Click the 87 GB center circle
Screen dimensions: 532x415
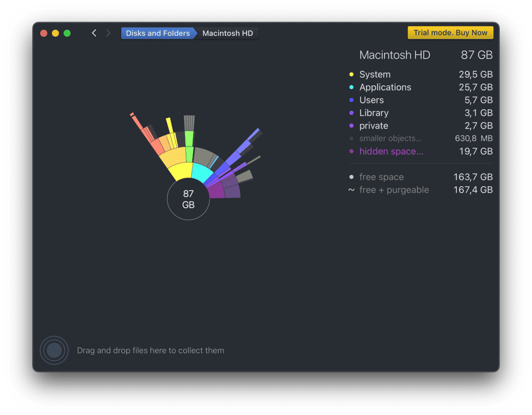pos(188,199)
